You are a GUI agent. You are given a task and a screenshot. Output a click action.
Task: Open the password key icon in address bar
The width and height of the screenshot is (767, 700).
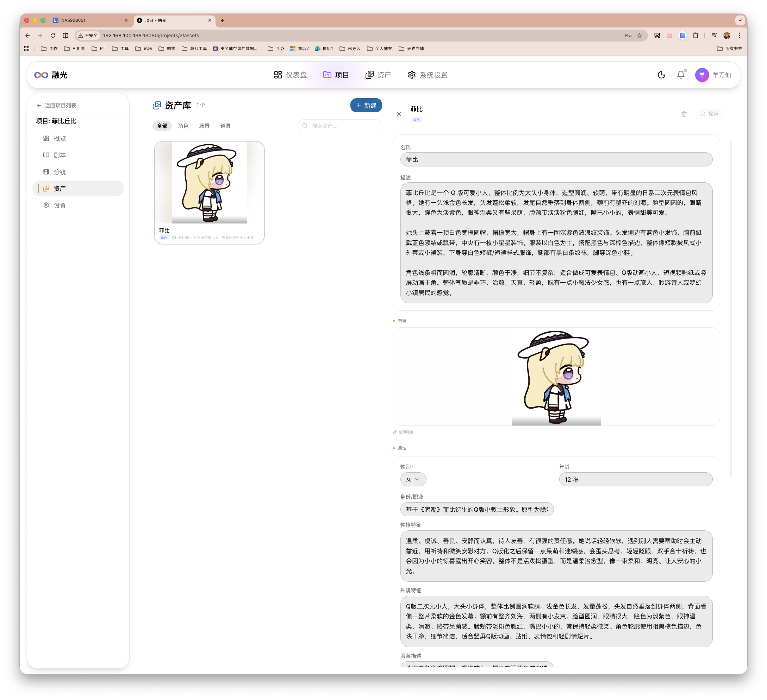(628, 35)
